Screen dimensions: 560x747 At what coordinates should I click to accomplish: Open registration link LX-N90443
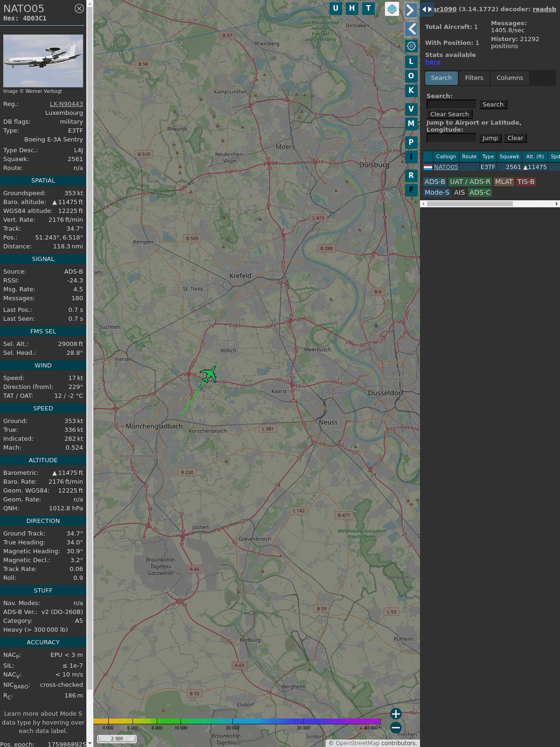pos(66,104)
